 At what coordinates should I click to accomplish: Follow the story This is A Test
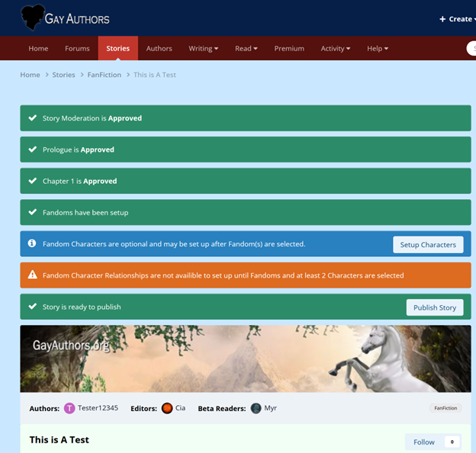[424, 442]
